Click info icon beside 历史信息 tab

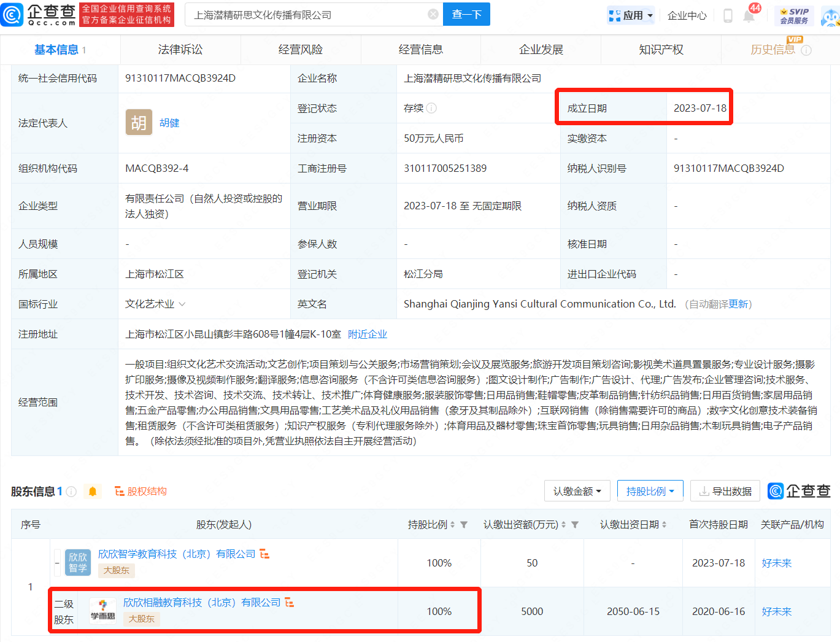[x=806, y=50]
